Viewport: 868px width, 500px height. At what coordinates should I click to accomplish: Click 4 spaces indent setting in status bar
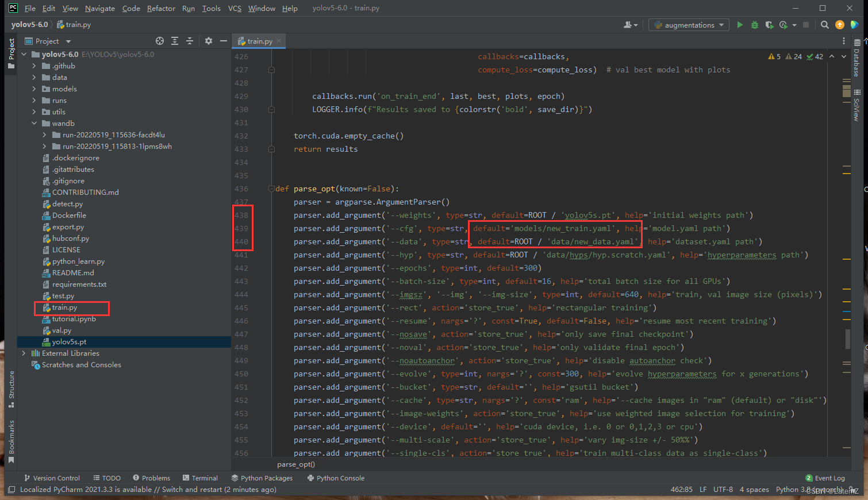[754, 490]
